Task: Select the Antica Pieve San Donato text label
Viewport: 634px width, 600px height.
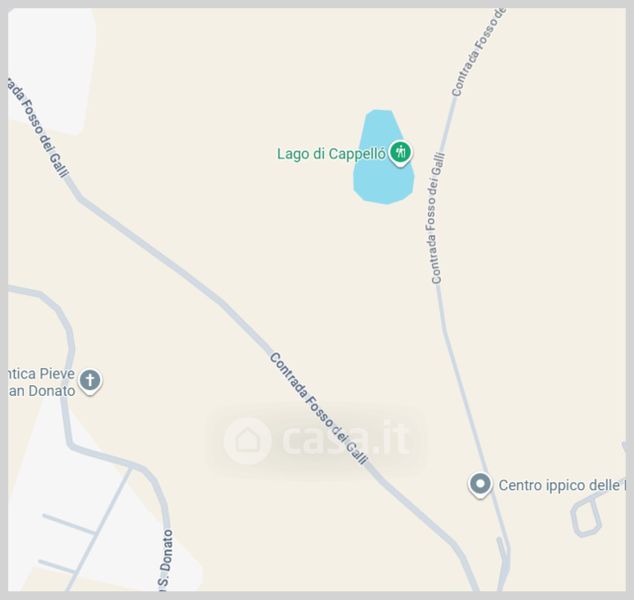Action: (42, 382)
